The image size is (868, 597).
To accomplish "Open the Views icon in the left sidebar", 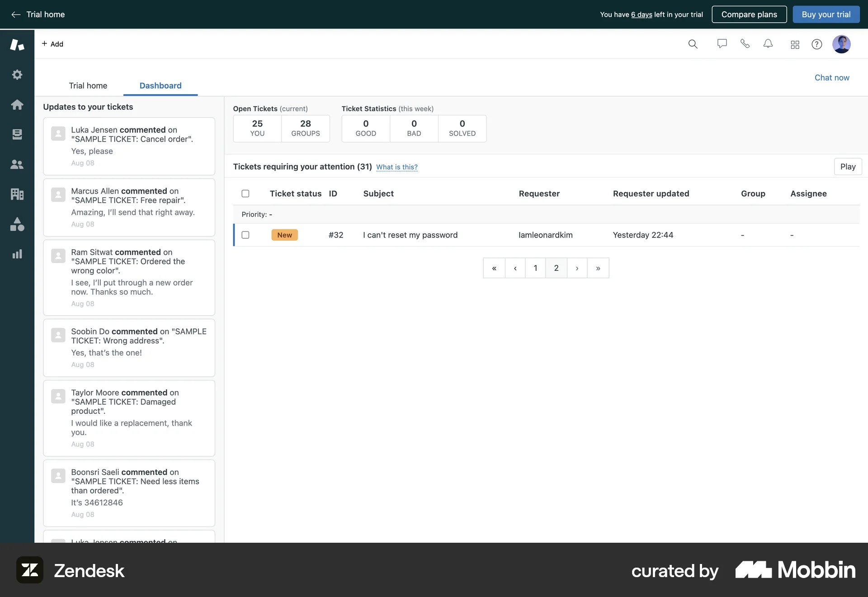I will pos(17,134).
